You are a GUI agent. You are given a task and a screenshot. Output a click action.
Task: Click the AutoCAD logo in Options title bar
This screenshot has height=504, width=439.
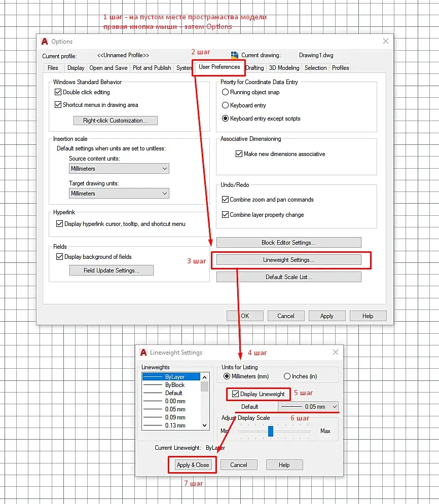(45, 42)
